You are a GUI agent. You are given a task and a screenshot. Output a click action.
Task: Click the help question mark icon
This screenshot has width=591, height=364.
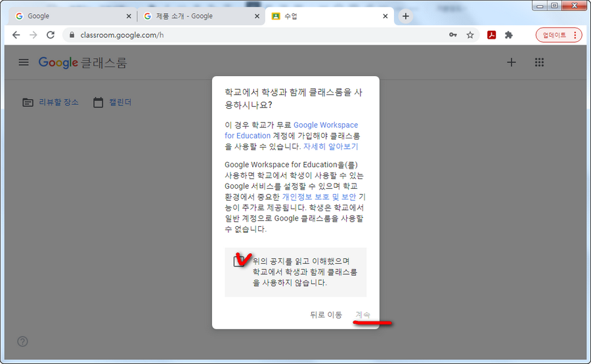[x=22, y=342]
